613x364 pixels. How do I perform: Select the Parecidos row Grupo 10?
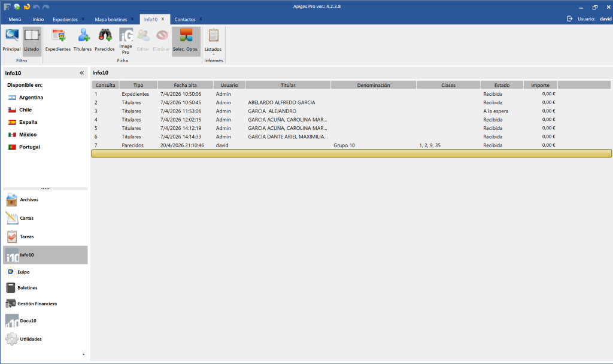coord(344,145)
